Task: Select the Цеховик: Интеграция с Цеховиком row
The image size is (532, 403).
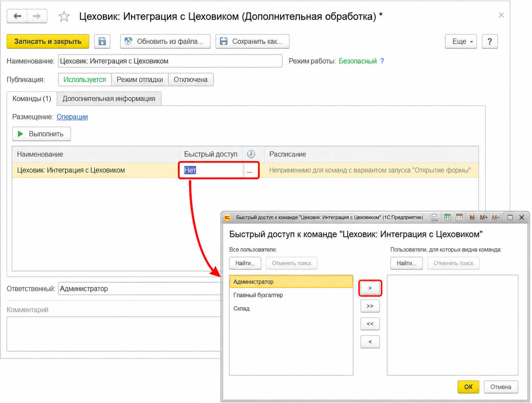Action: (x=96, y=170)
